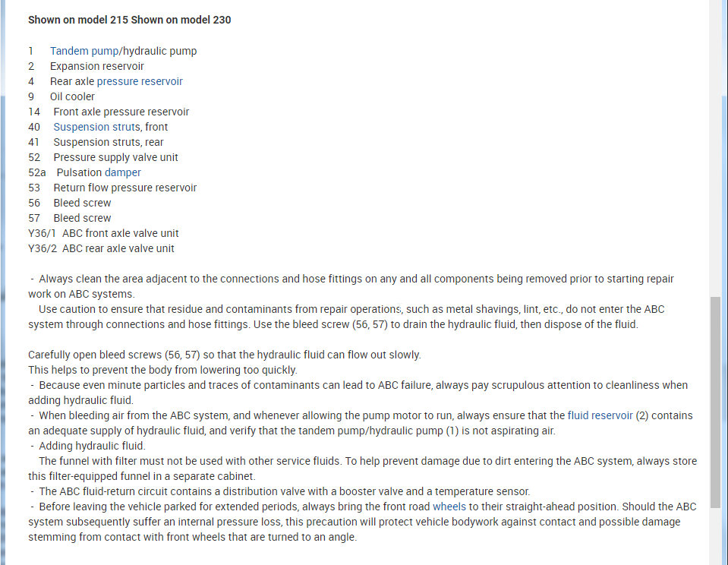Click the 'Carefully open bleed screws' sentence
Viewport: 728px width, 565px height.
pos(224,355)
